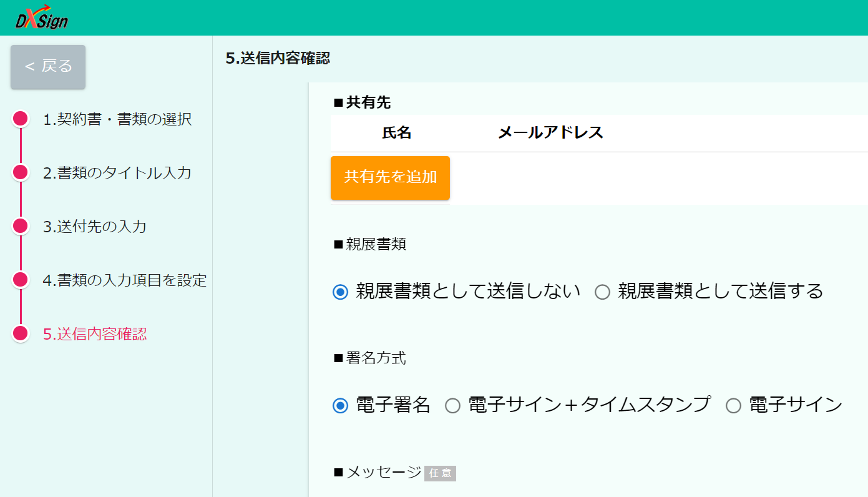This screenshot has width=868, height=497.
Task: Select 電子署名 signing method
Action: tap(341, 405)
